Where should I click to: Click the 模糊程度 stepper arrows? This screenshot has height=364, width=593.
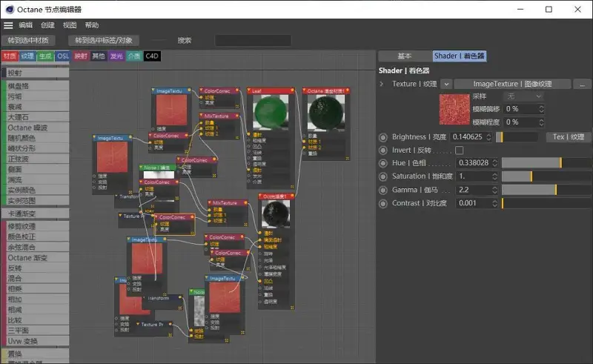point(541,122)
